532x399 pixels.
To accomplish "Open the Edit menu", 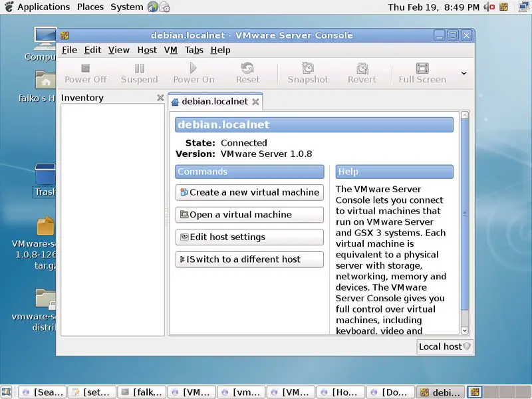I will [x=92, y=51].
